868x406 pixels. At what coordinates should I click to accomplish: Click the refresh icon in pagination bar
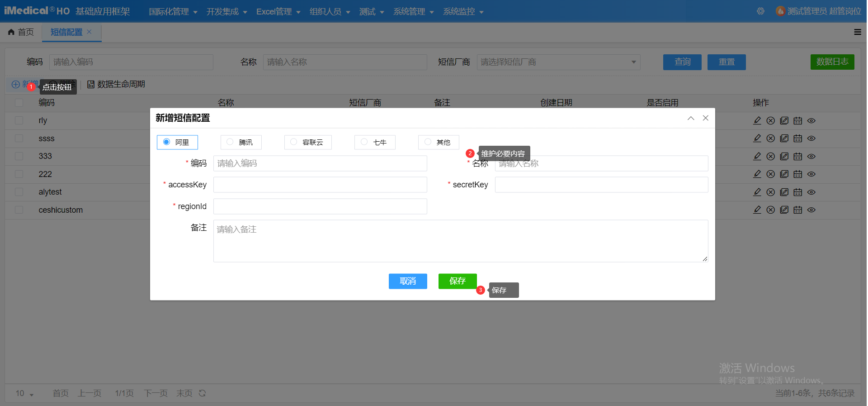pyautogui.click(x=203, y=393)
